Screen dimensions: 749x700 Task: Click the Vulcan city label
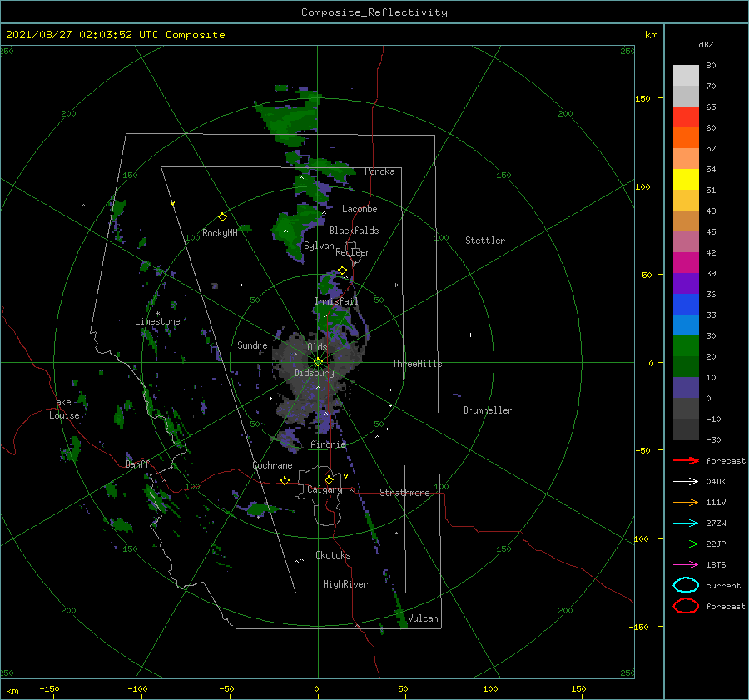[423, 618]
